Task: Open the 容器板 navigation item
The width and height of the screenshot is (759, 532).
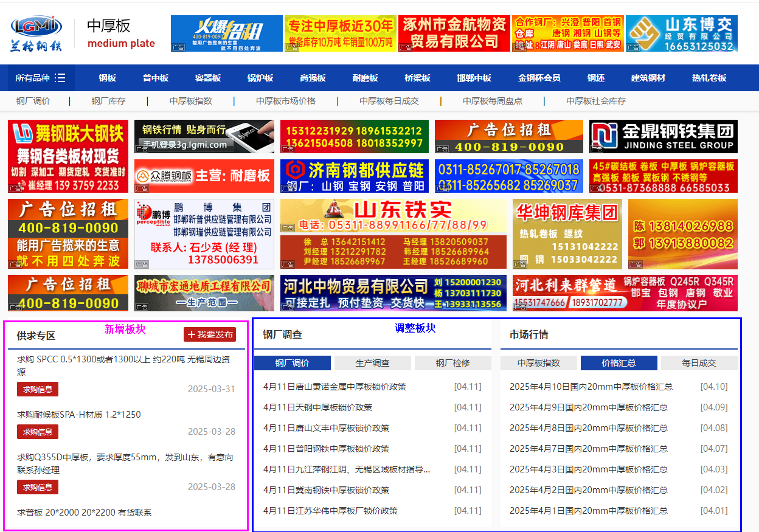Action: click(208, 78)
